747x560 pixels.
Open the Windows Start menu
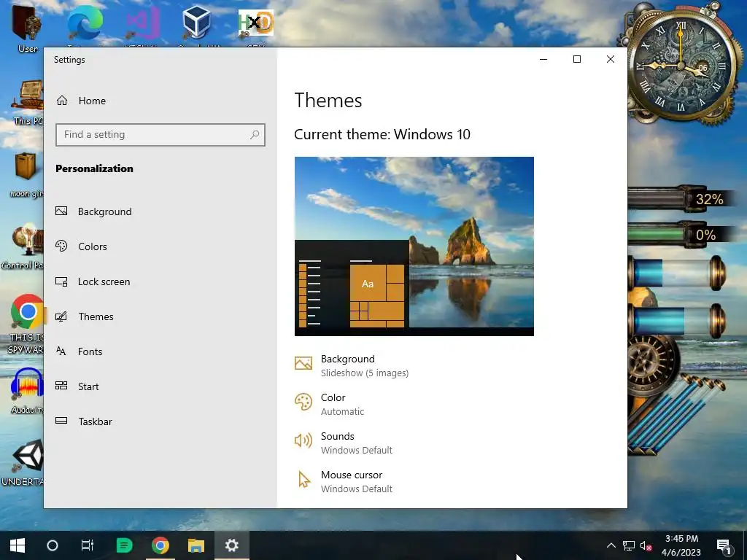tap(18, 545)
